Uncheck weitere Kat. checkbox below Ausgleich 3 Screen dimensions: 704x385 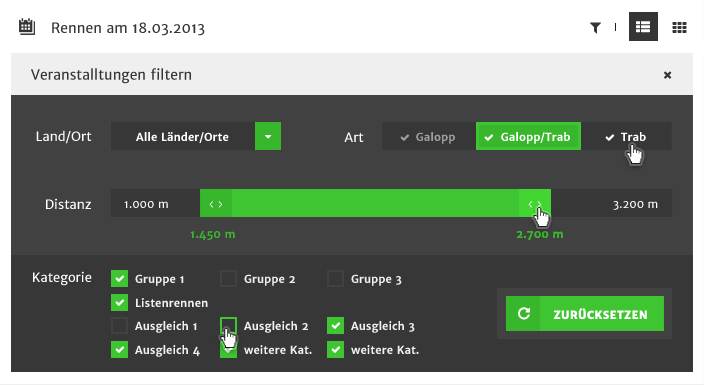click(335, 350)
